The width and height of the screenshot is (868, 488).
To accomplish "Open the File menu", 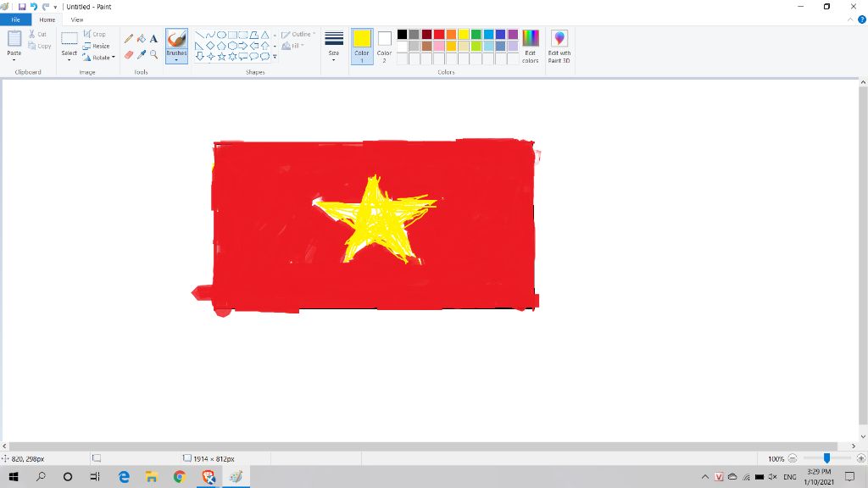I will click(x=15, y=19).
